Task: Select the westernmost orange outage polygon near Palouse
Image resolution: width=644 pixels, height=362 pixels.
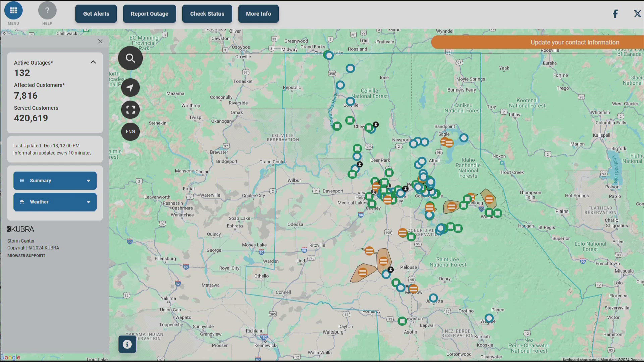Action: 363,272
